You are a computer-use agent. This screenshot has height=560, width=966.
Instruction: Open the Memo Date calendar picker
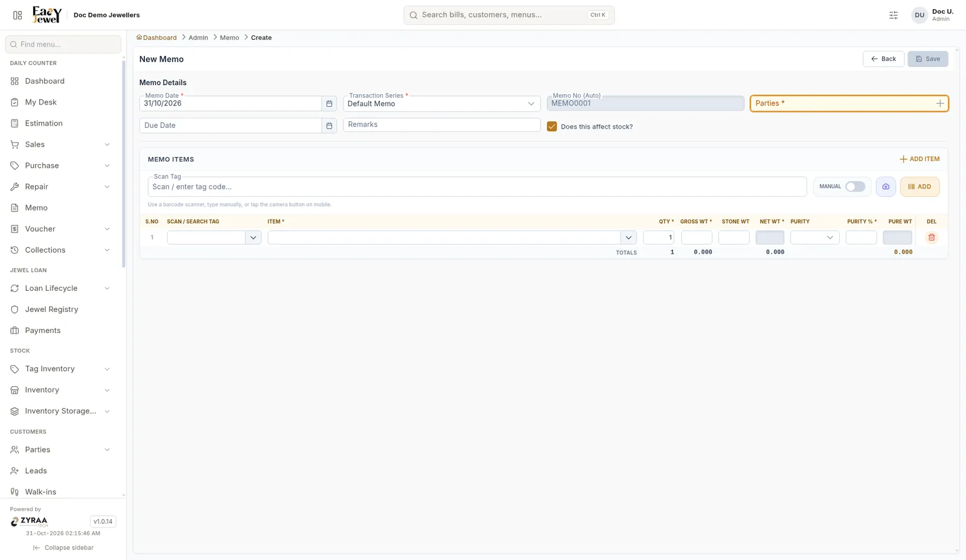click(329, 104)
